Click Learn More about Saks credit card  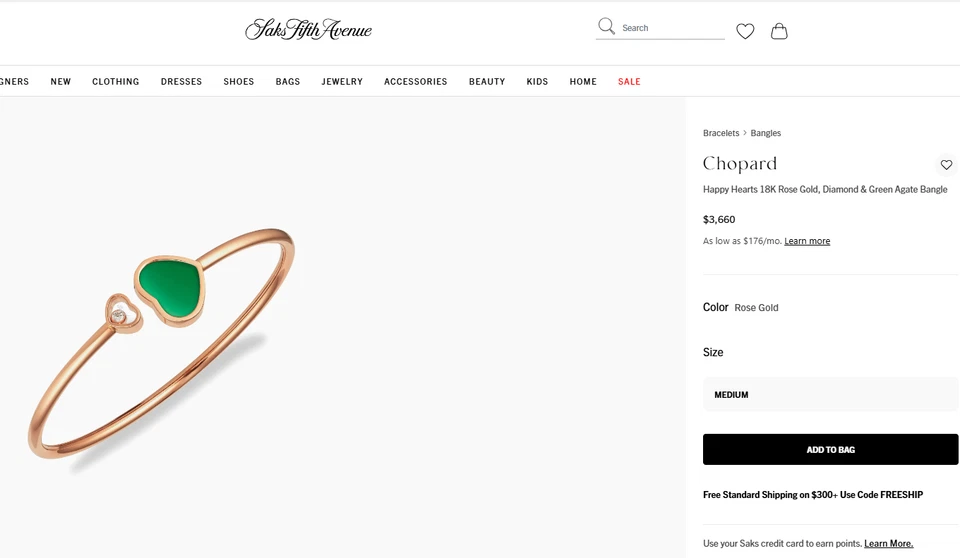coord(888,543)
